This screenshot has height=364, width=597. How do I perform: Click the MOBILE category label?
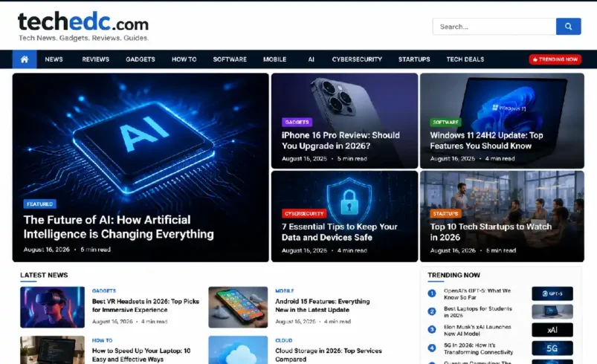pos(285,291)
